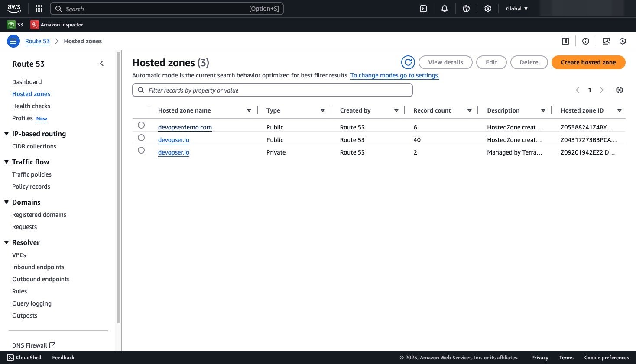Open table preferences gear icon
Image resolution: width=636 pixels, height=364 pixels.
(x=620, y=90)
